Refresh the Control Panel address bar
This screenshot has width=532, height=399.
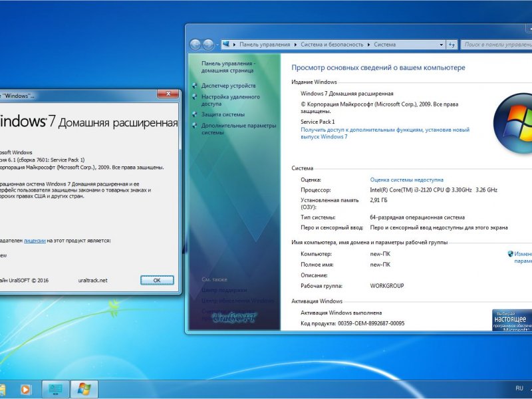pos(452,45)
